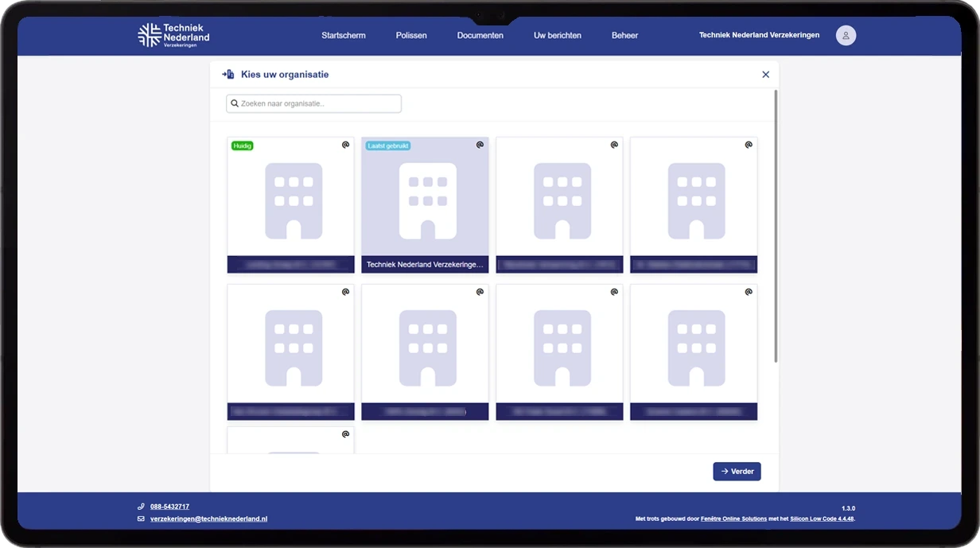
Task: Click the organisation switch icon beside Kies uw organisatie
Action: tap(228, 74)
